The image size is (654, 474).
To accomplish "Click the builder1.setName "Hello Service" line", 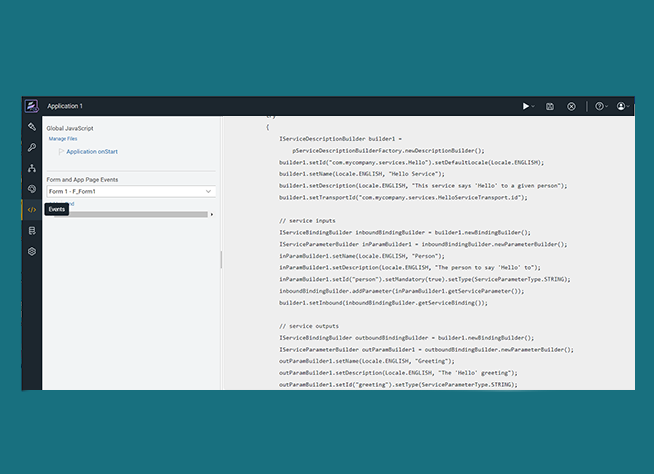I will (x=362, y=174).
